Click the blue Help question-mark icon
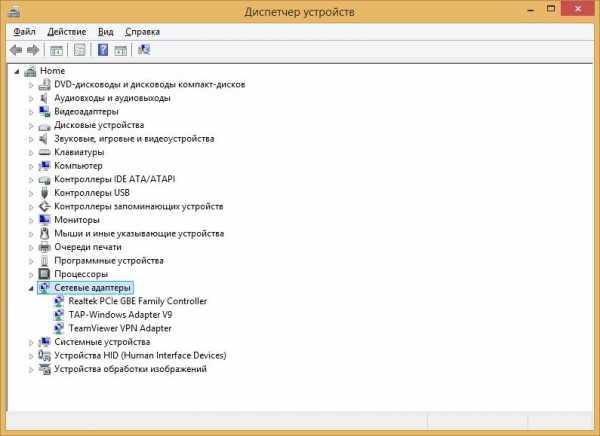This screenshot has height=436, width=600. pos(103,50)
